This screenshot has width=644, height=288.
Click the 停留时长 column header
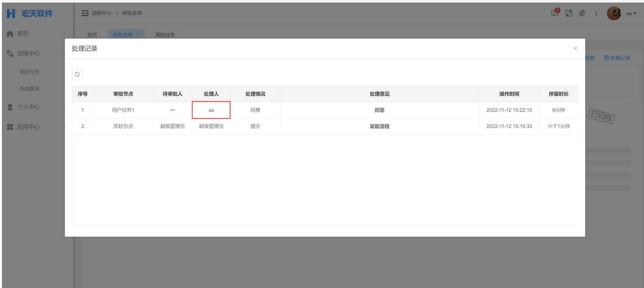point(558,94)
